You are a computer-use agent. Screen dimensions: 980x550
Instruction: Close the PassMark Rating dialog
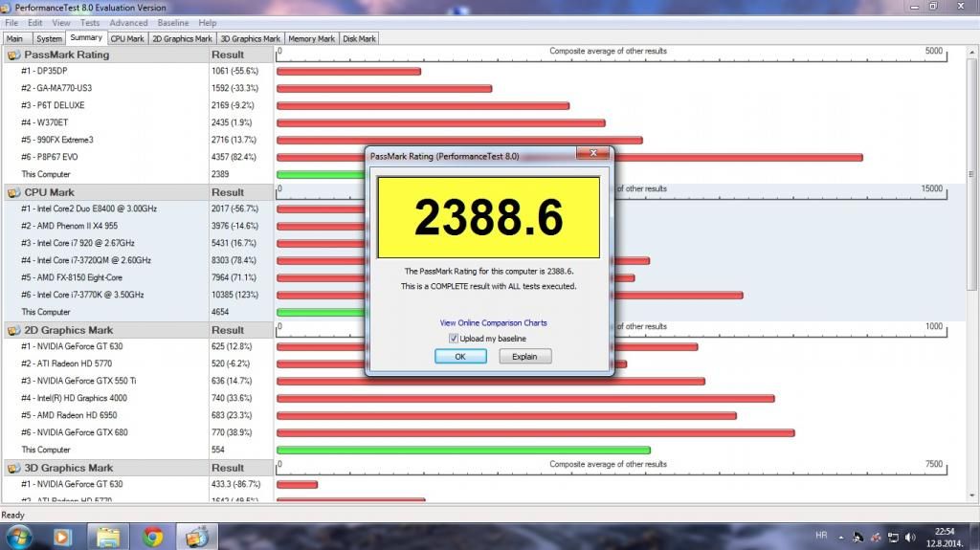pos(593,152)
